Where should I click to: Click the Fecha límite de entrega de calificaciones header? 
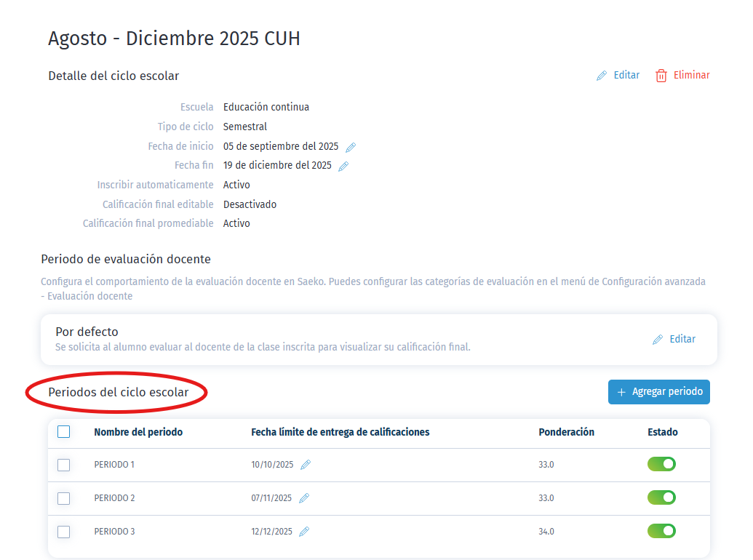[x=340, y=432]
